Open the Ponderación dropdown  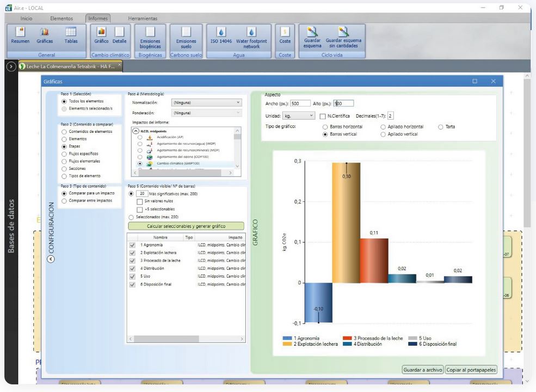pos(206,113)
